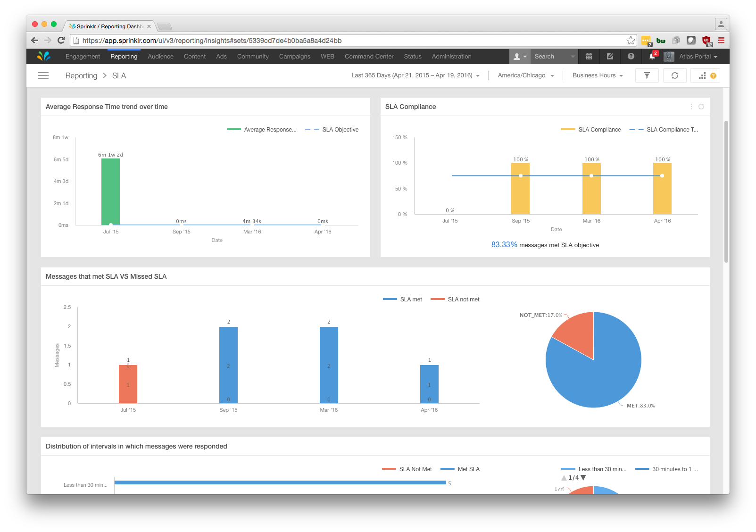Open the dashboard widgets options button
This screenshot has height=532, width=756.
click(705, 75)
